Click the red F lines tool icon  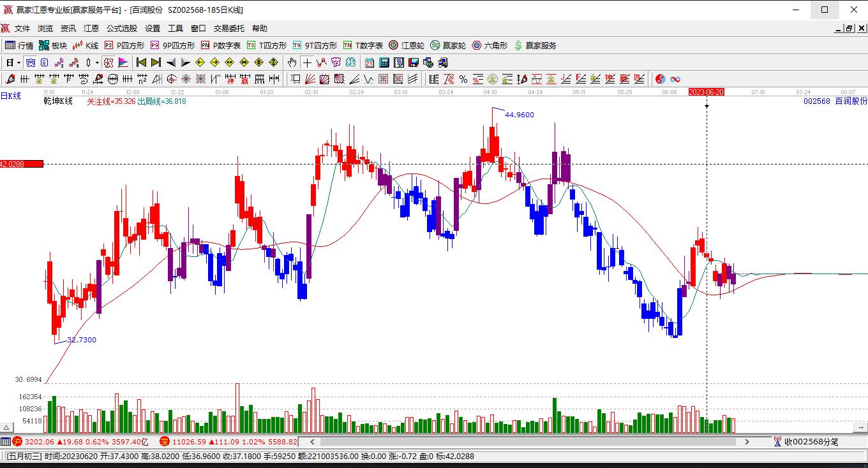click(580, 79)
